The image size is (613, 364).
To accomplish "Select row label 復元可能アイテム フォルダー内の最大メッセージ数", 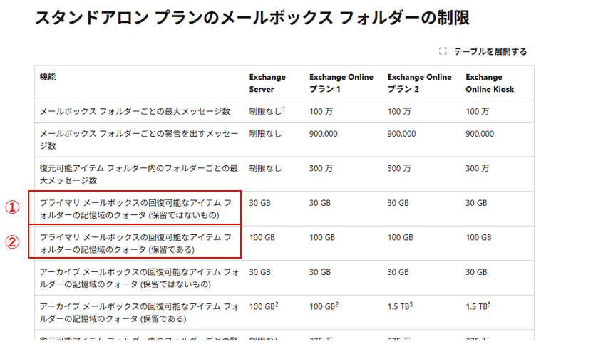I will point(139,175).
